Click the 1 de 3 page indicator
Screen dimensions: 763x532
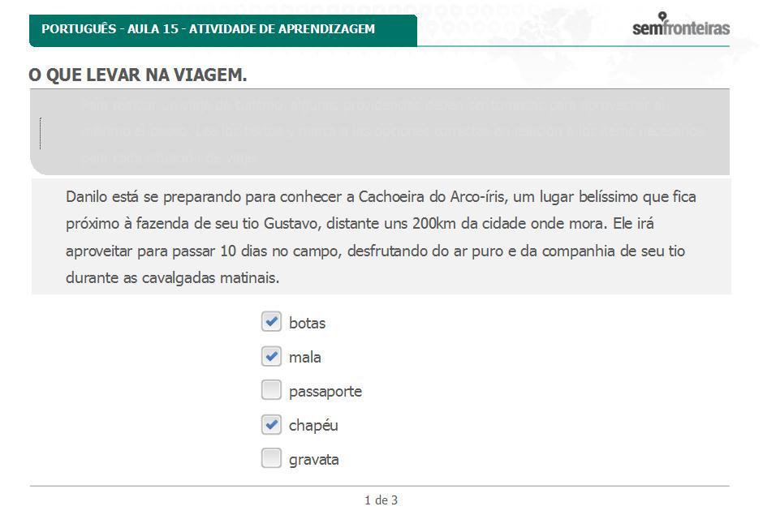[381, 500]
